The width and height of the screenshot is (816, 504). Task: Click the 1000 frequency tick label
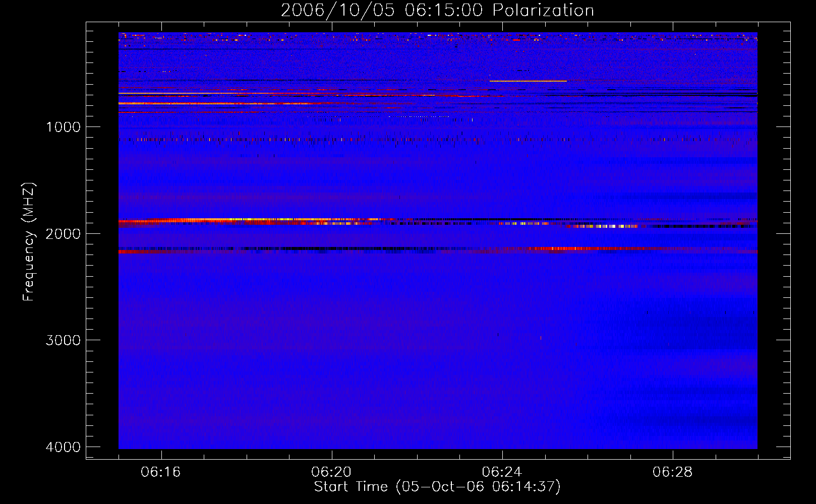(x=63, y=127)
